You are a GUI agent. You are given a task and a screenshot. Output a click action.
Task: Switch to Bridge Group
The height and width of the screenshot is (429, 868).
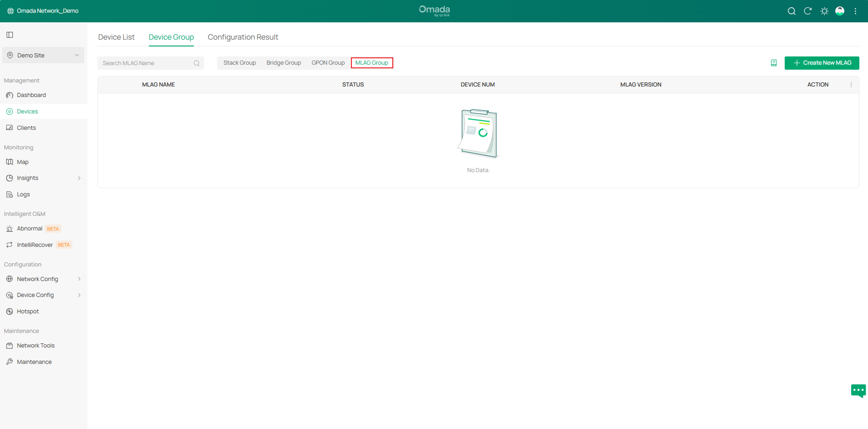(284, 63)
